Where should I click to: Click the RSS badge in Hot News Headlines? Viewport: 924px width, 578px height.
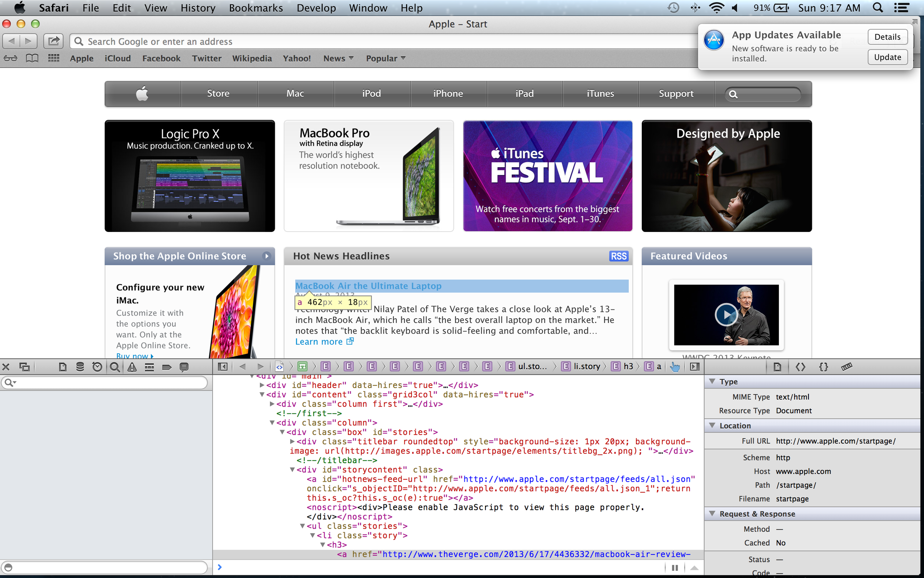point(618,256)
